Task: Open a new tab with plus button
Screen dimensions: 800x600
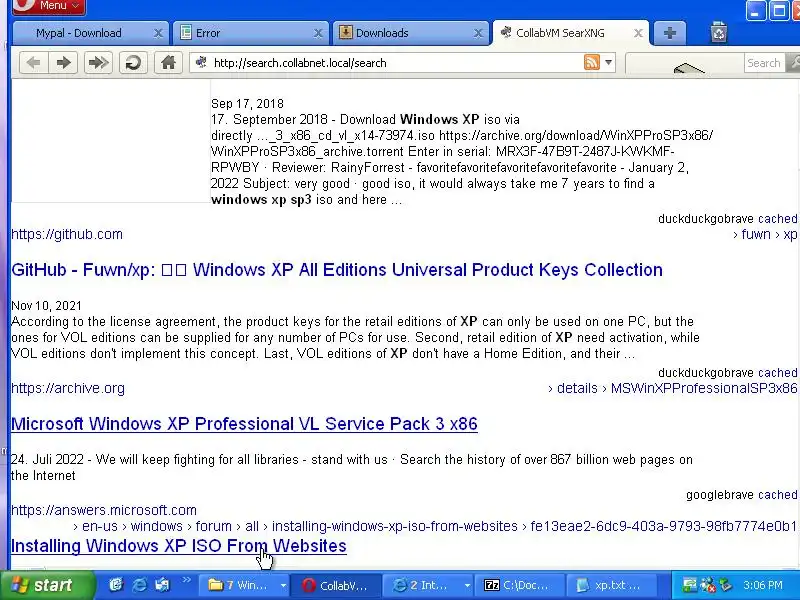Action: coord(669,33)
